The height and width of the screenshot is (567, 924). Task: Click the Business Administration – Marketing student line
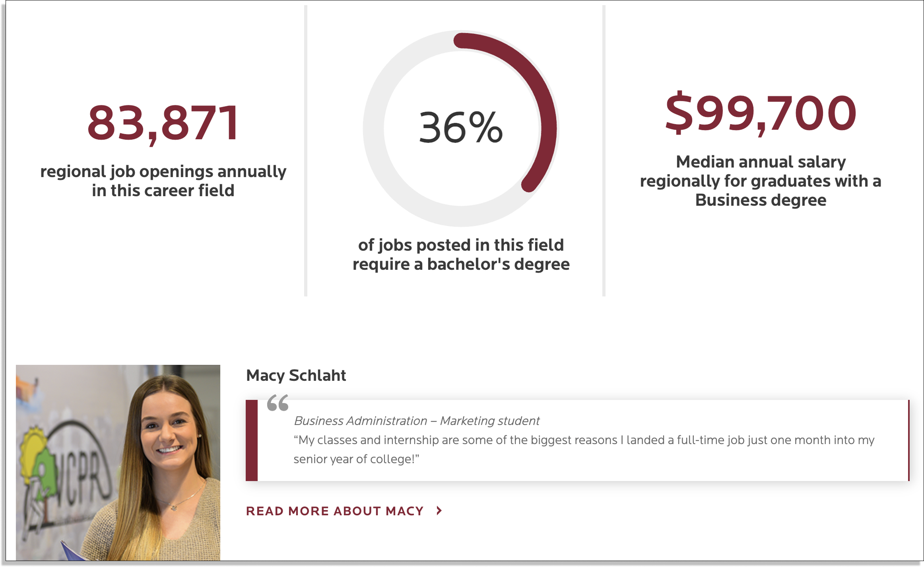[416, 421]
